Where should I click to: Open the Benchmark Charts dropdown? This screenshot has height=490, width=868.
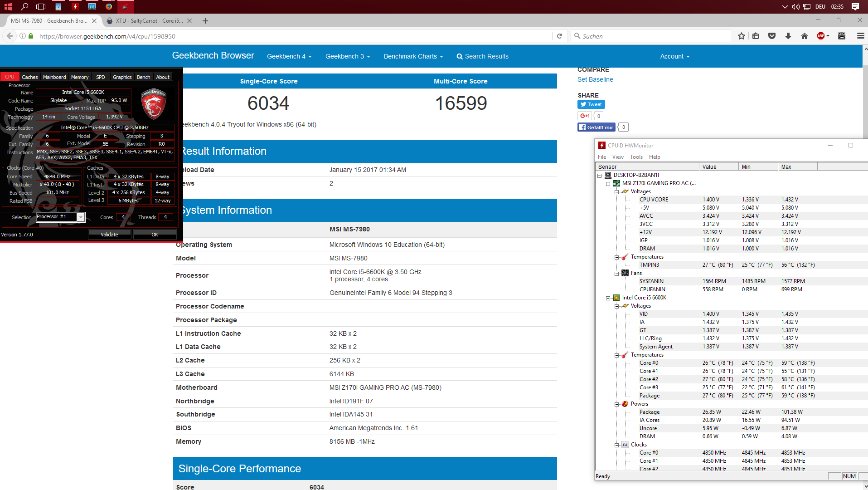pos(413,56)
